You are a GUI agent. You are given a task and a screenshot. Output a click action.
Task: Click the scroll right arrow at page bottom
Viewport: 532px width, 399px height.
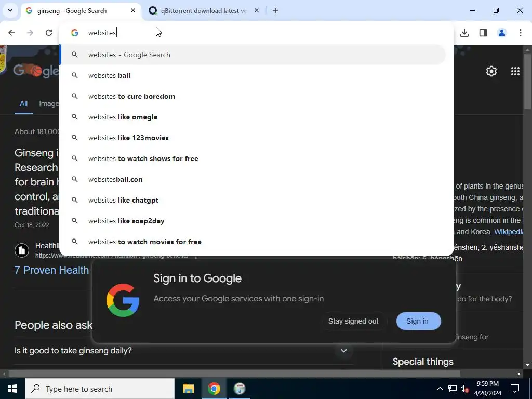(x=519, y=374)
